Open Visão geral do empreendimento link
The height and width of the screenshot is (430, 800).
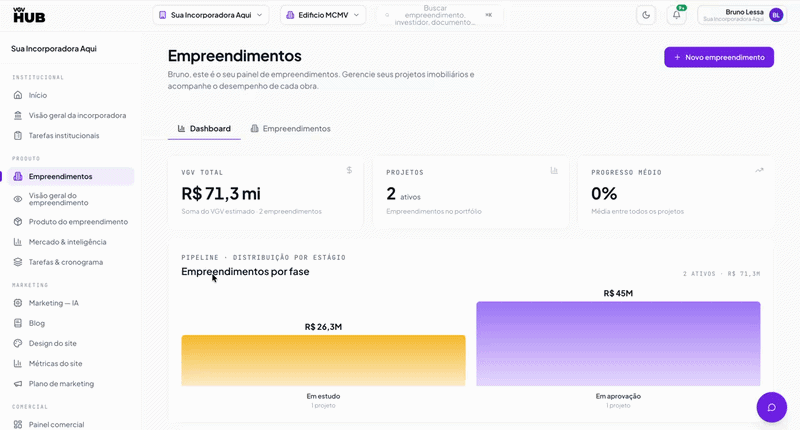pos(70,199)
